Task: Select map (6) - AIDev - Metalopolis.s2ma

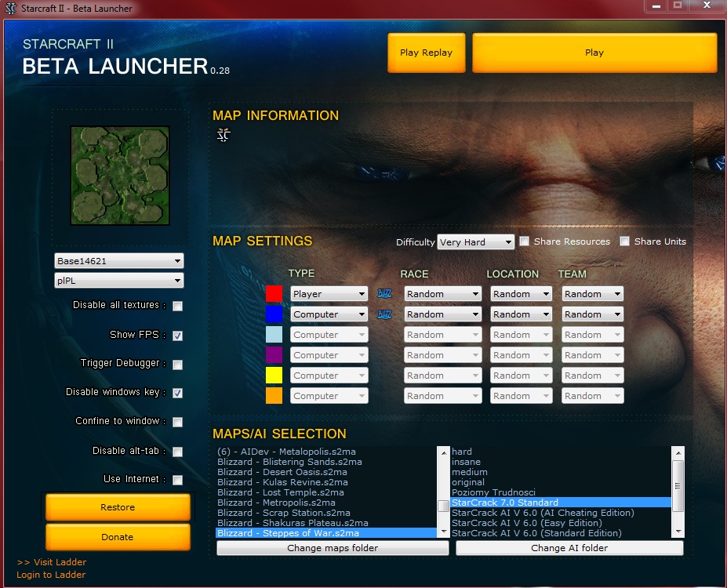Action: coord(326,452)
